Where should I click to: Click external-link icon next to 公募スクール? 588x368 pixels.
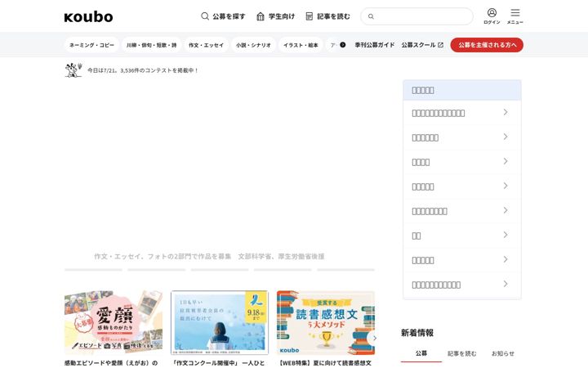click(441, 45)
